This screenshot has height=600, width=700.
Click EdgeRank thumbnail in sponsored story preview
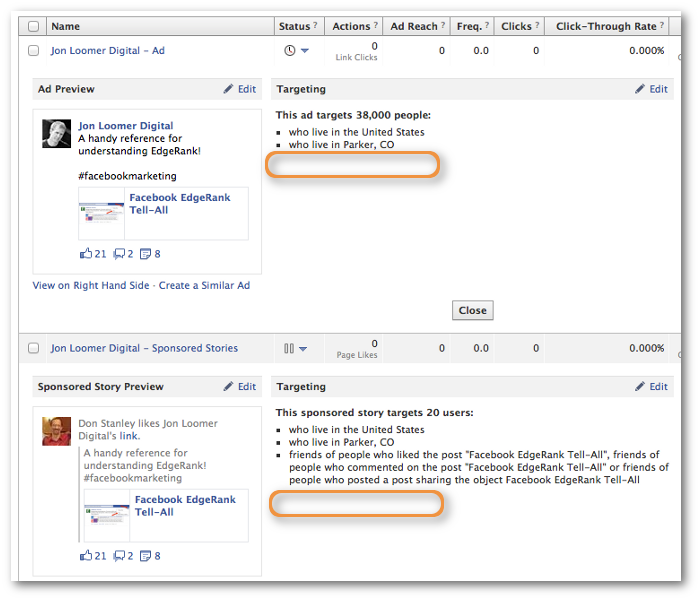click(x=107, y=515)
